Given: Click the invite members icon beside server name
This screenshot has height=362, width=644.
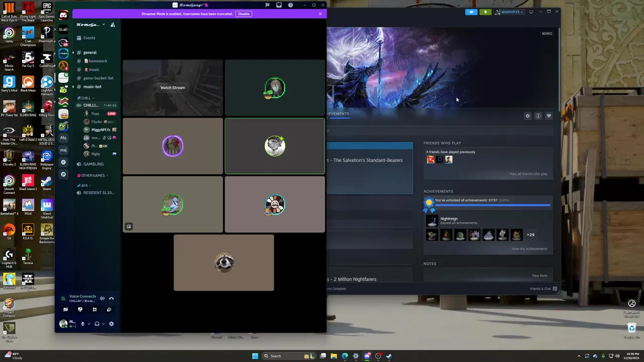Looking at the screenshot, I should point(113,25).
